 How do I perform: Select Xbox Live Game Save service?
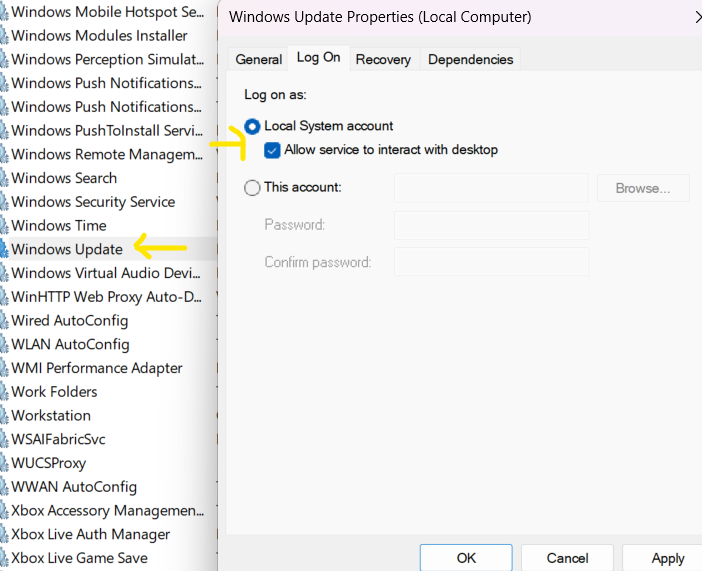(107, 558)
